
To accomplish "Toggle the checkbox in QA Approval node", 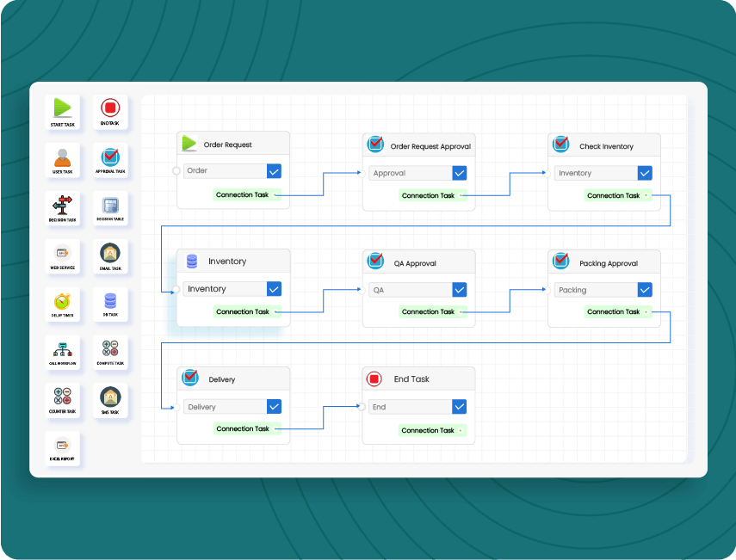I will (x=459, y=290).
